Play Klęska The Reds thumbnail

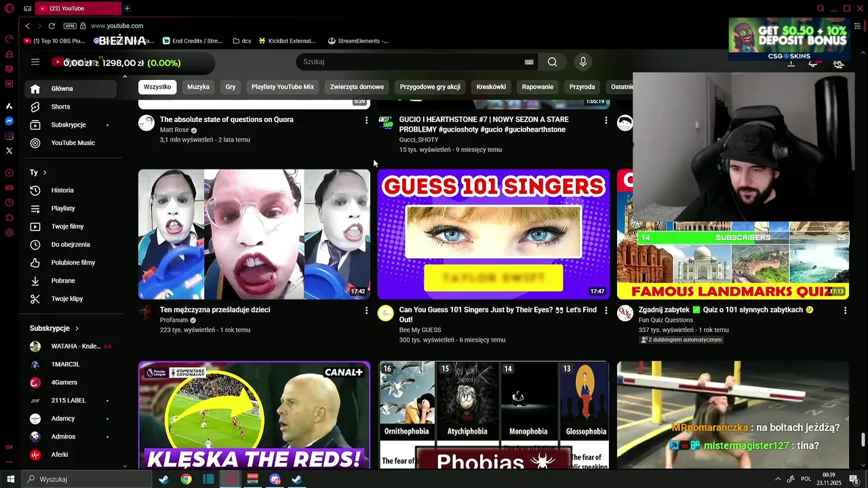tap(254, 415)
